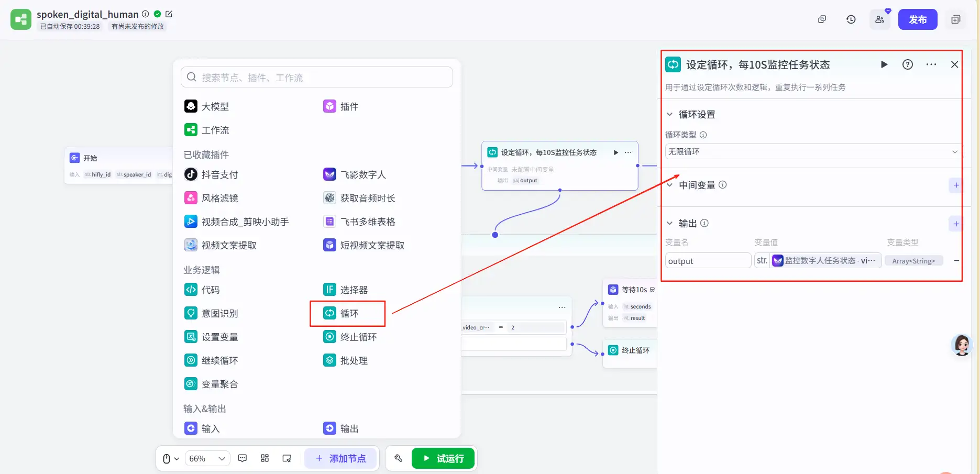Open the three-dot more menu in loop panel

click(931, 64)
